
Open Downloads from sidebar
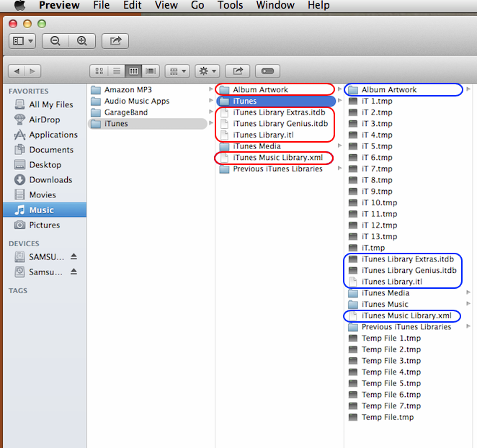45,180
